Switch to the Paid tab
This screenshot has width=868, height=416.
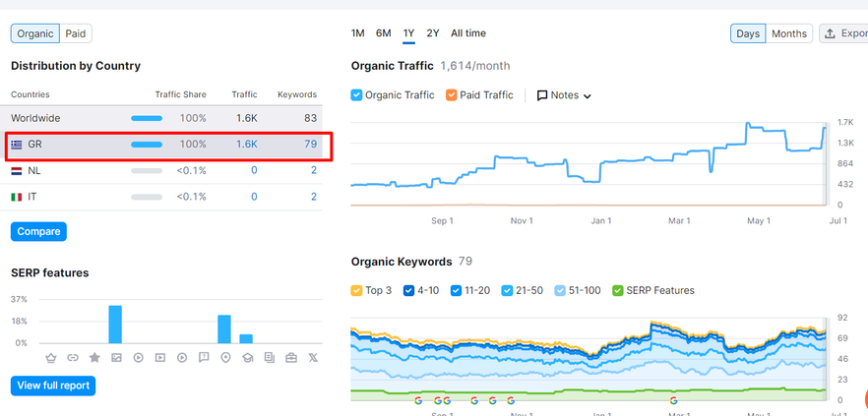[x=76, y=33]
